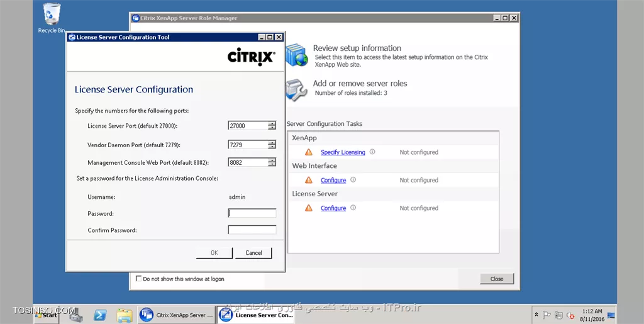644x324 pixels.
Task: Open the Web Interface Configure link
Action: (333, 181)
